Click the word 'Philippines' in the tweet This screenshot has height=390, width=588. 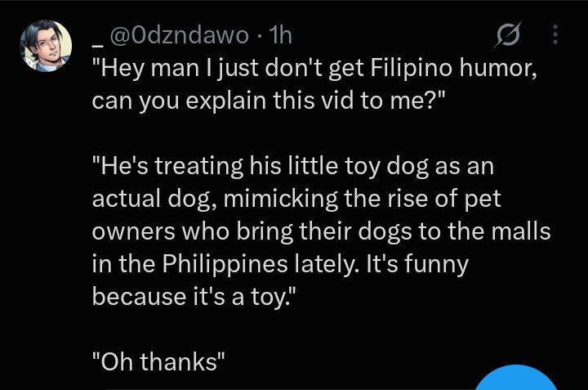click(225, 264)
